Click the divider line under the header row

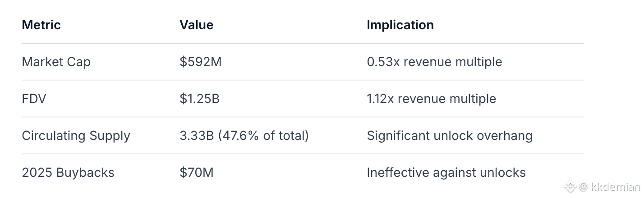coord(303,43)
